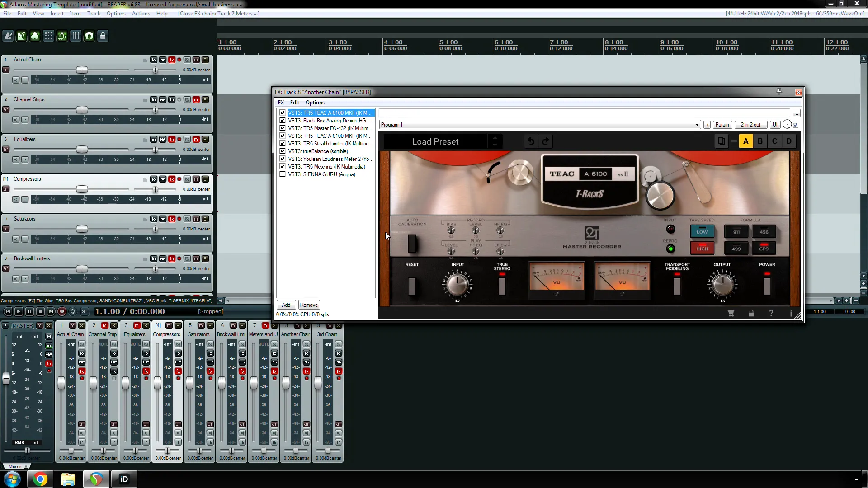This screenshot has height=488, width=868.
Task: Open the 2 in 2 out pin connector
Action: [750, 125]
